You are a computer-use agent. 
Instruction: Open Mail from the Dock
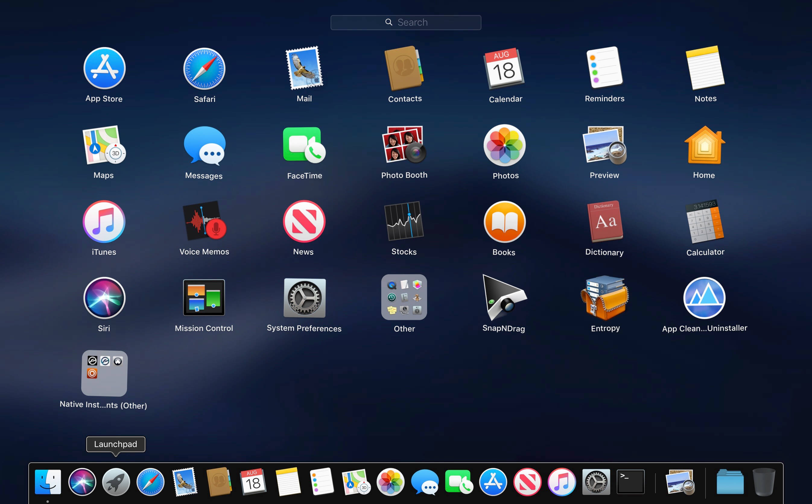184,482
